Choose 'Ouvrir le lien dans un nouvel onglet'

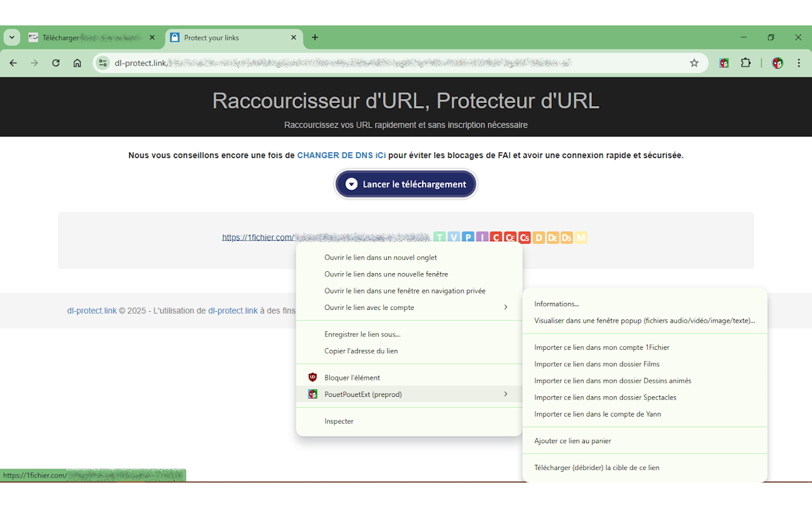tap(409, 258)
